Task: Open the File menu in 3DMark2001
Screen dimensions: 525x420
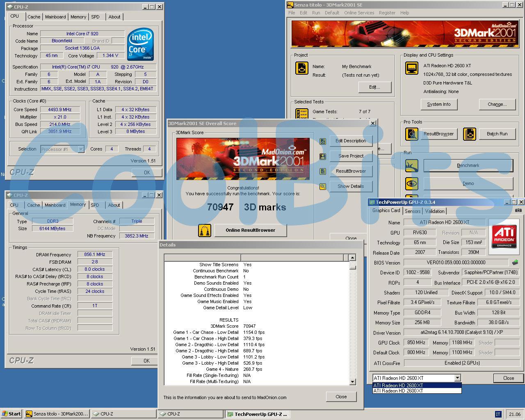Action: pos(292,13)
